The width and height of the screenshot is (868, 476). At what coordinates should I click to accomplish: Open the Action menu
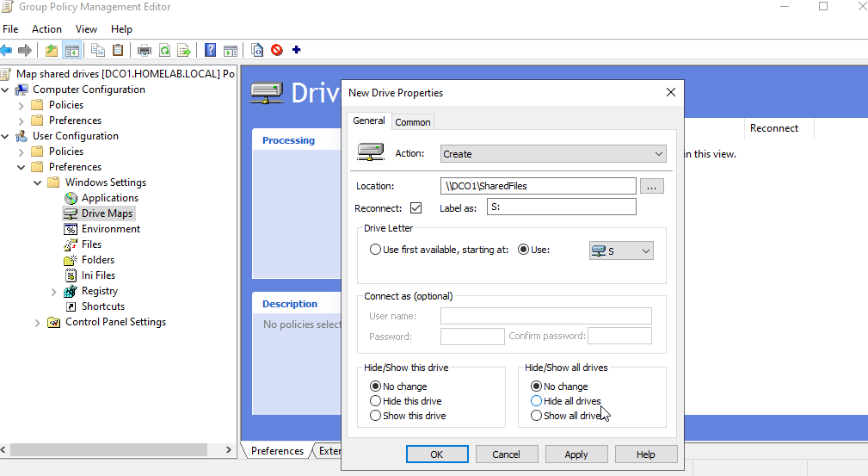pos(46,28)
